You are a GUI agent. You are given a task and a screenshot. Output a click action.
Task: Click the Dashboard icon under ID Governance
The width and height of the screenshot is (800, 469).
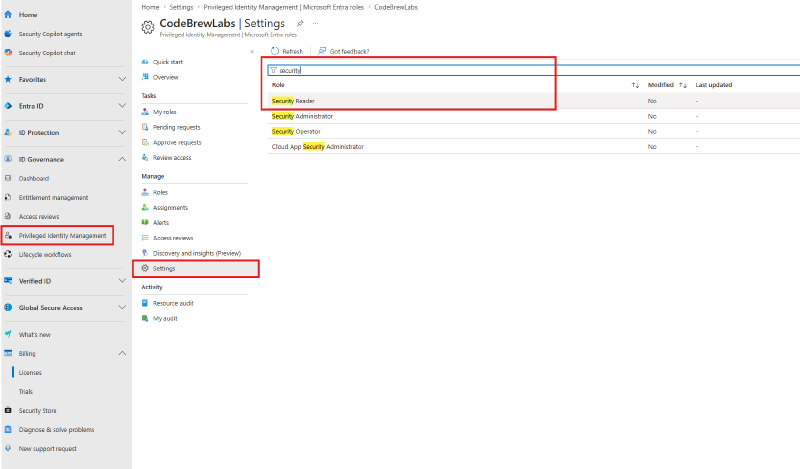tap(8, 178)
